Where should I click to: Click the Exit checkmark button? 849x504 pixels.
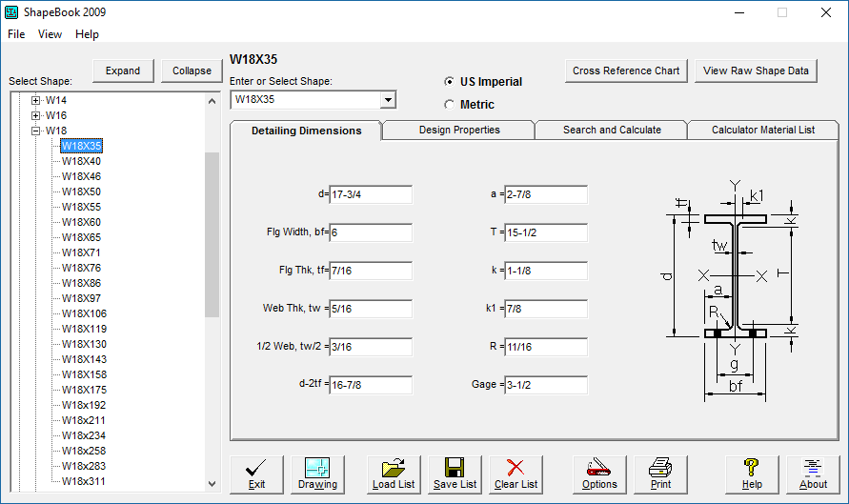click(x=256, y=474)
